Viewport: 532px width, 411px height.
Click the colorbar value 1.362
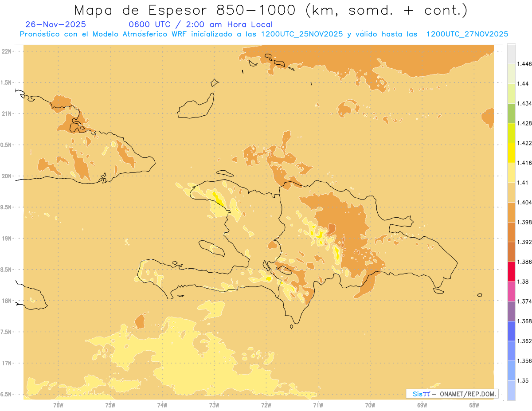[525, 341]
